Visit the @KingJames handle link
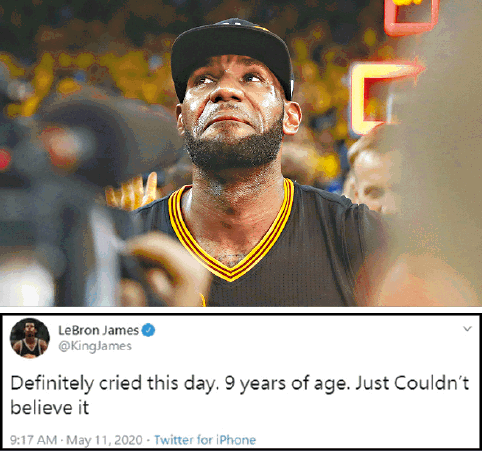Screen dimensions: 482x451 click(95, 346)
